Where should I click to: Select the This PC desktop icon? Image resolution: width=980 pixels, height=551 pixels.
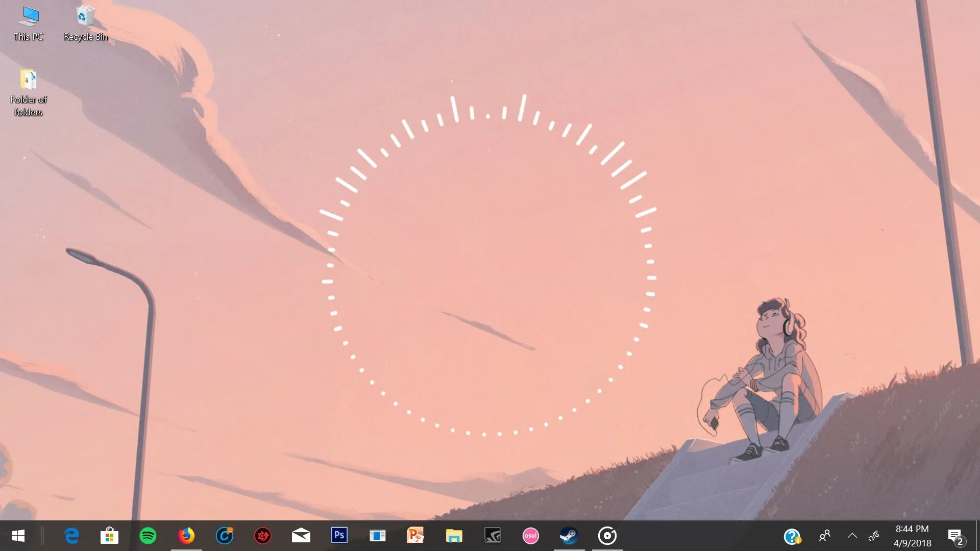point(29,23)
